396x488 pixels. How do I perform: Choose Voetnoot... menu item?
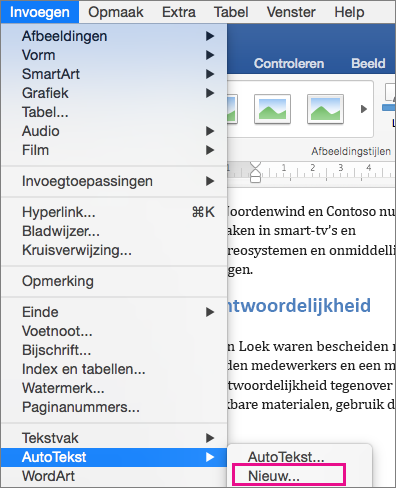pos(114,331)
